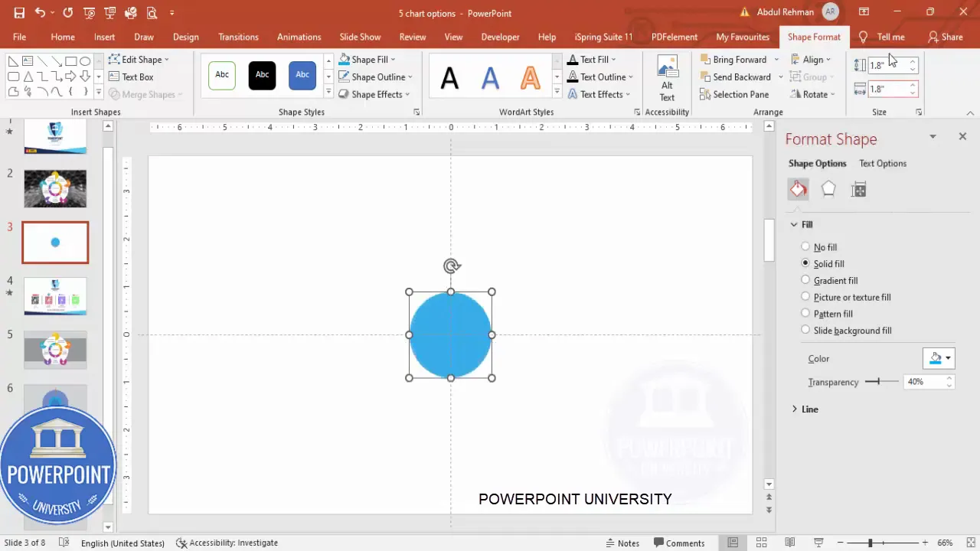Click the rotation handle above the circle

[x=451, y=266]
